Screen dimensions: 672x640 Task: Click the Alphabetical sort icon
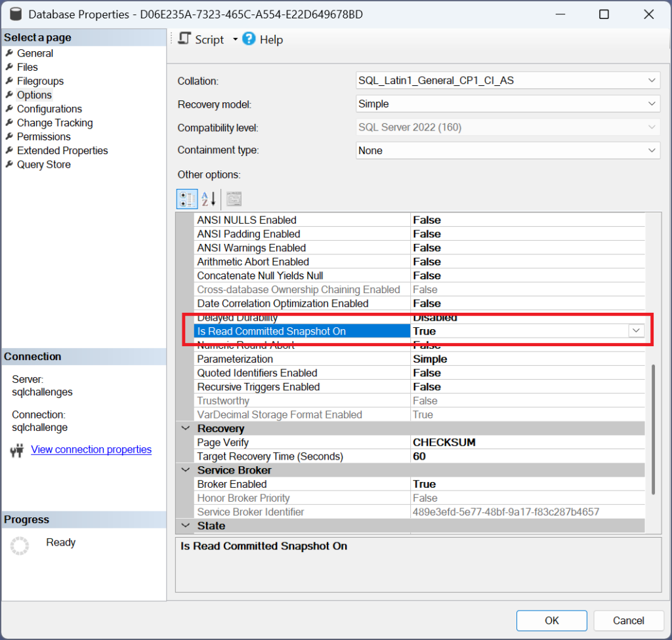coord(209,199)
